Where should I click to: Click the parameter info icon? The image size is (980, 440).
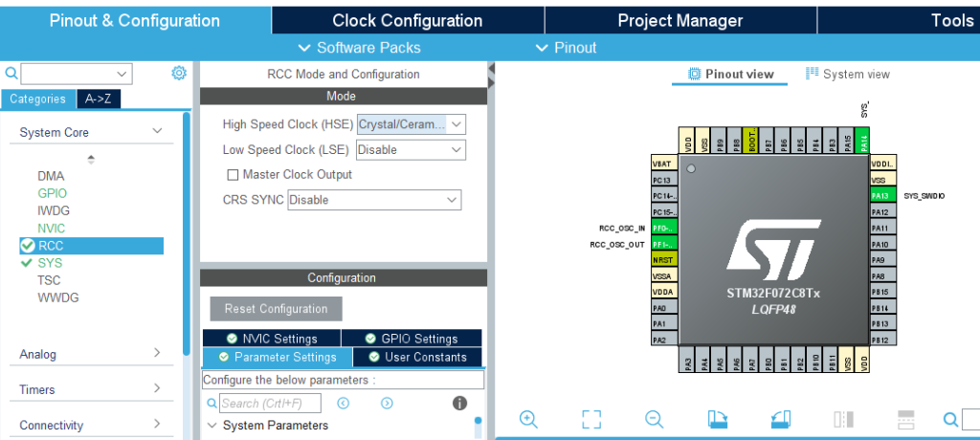459,403
